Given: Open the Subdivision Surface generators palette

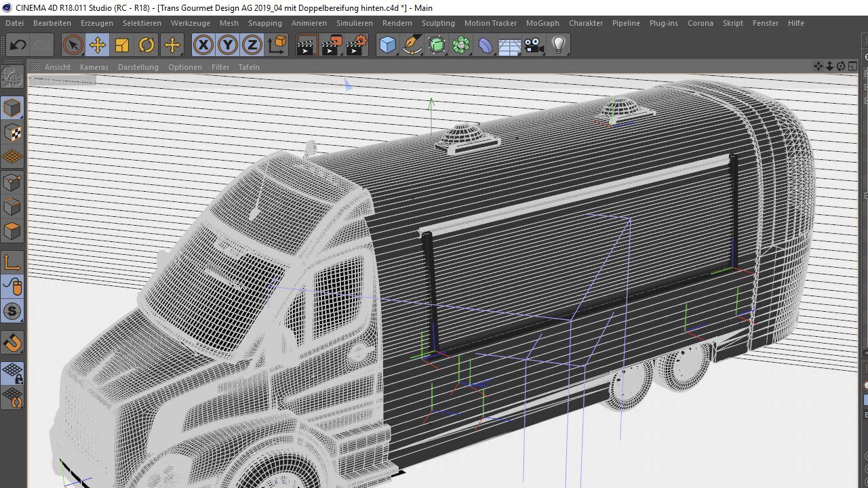Looking at the screenshot, I should 437,45.
